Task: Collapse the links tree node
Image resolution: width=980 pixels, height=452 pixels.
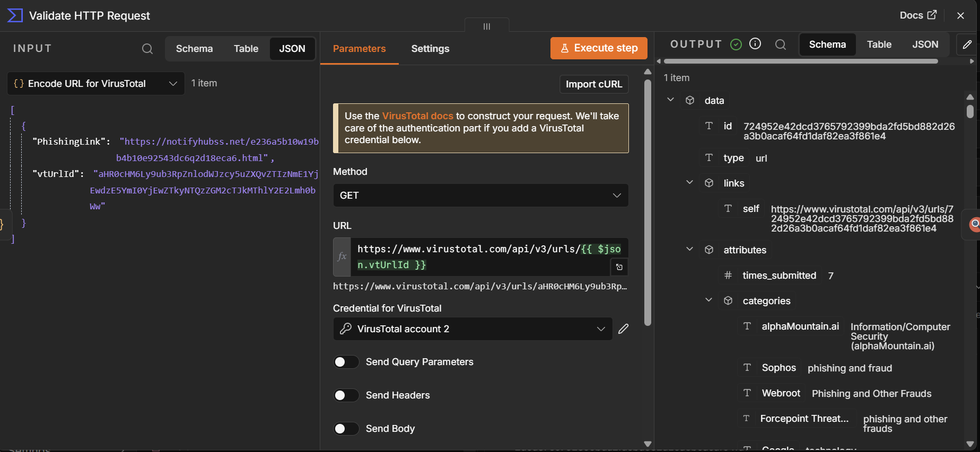Action: pyautogui.click(x=689, y=182)
